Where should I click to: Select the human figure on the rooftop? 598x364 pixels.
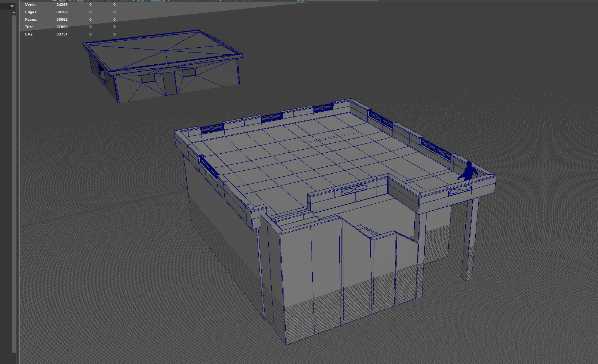point(469,172)
